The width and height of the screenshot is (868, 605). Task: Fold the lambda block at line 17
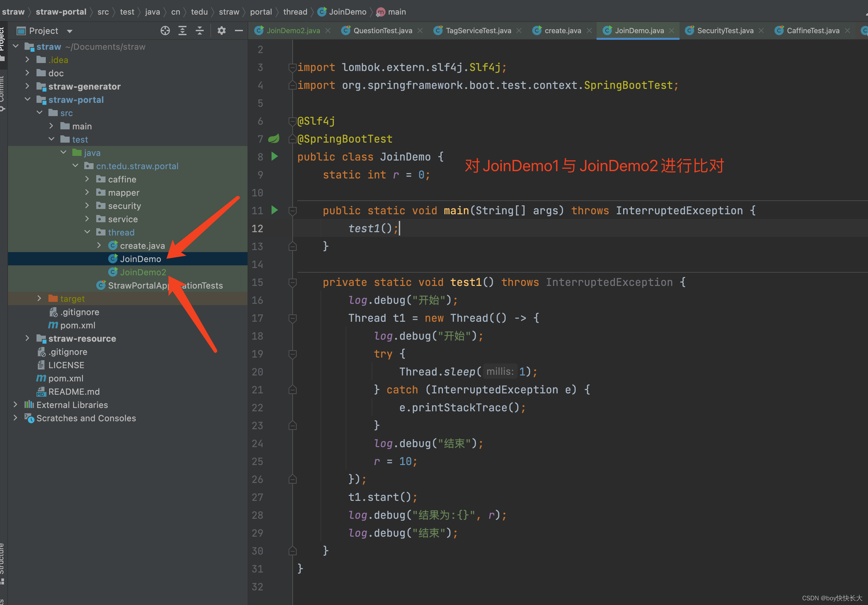coord(292,318)
